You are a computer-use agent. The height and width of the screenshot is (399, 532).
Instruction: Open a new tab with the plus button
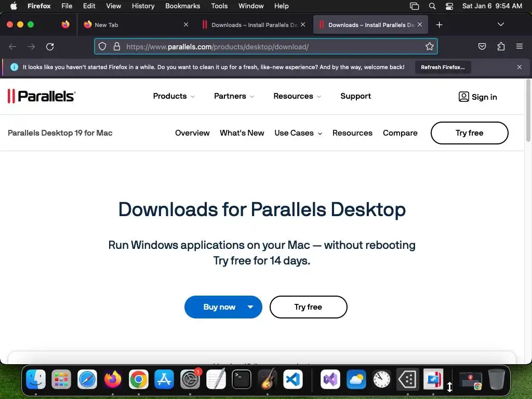(x=440, y=25)
